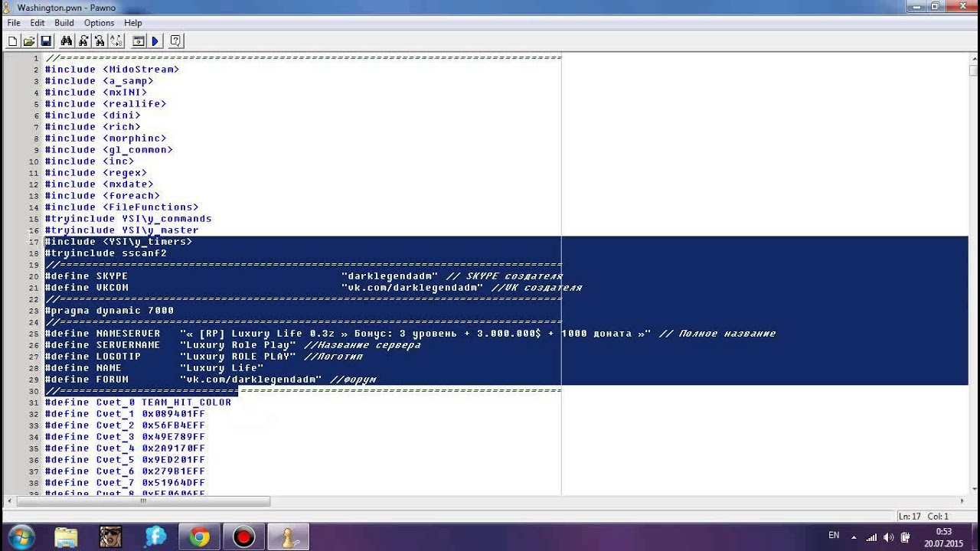The width and height of the screenshot is (980, 551).
Task: Open the volume speaker tray icon
Action: [888, 536]
